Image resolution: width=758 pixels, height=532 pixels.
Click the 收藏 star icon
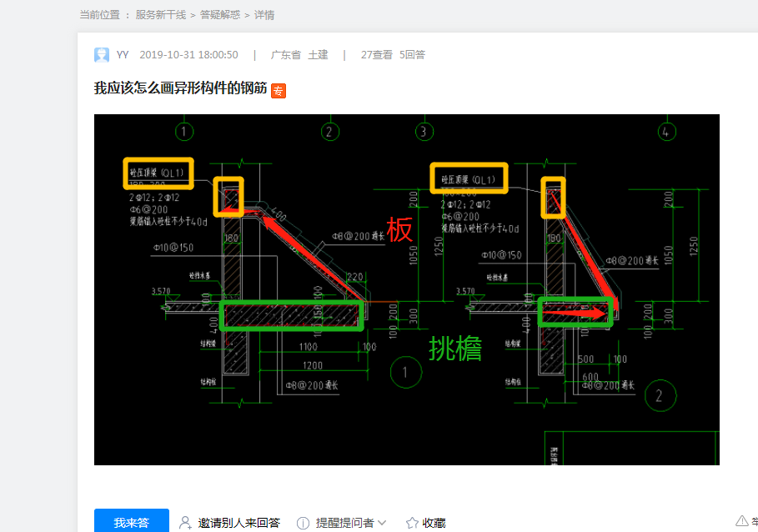(x=413, y=523)
